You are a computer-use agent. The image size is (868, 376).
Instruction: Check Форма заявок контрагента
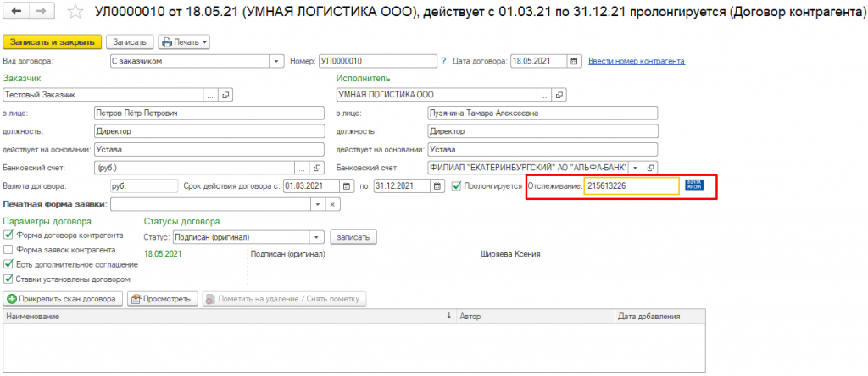click(x=8, y=249)
